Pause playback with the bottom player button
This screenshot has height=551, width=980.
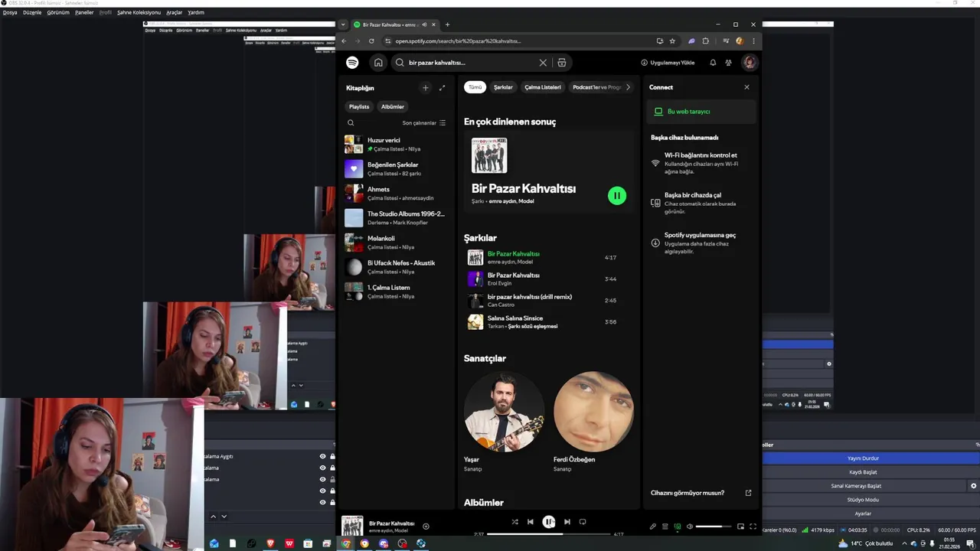click(x=549, y=522)
